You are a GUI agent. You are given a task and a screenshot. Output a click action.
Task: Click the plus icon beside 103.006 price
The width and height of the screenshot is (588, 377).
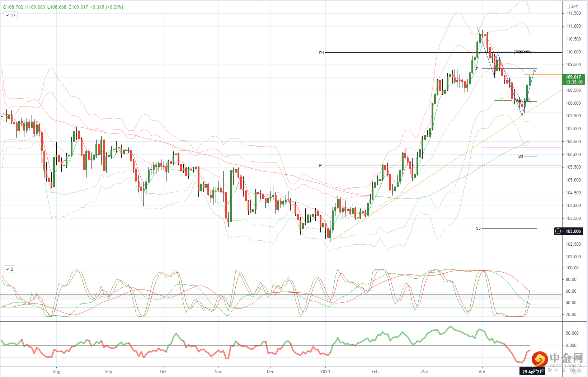tap(558, 231)
